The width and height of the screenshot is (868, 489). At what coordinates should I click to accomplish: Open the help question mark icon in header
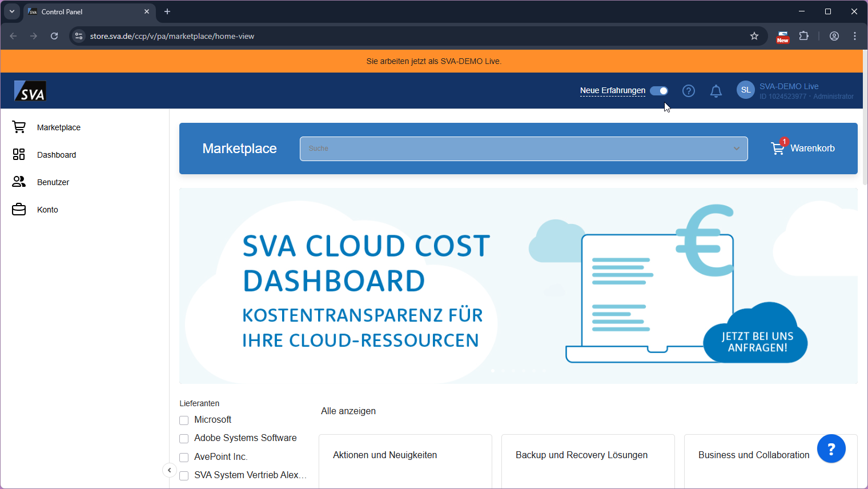[x=689, y=91]
